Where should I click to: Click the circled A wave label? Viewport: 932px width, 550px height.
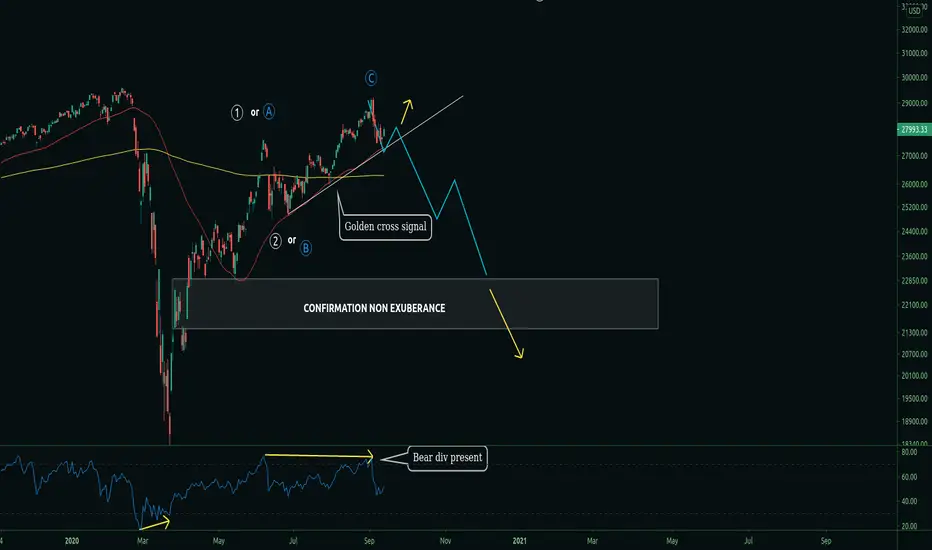coord(269,112)
